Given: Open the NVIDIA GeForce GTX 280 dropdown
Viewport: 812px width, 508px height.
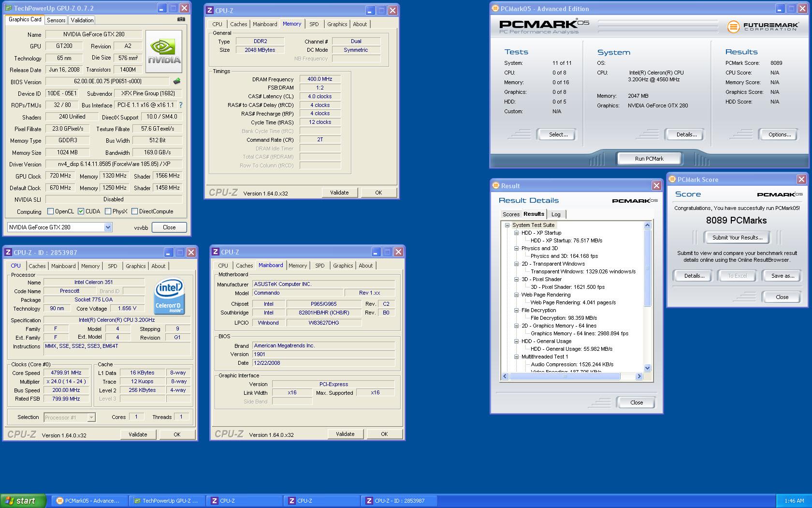Looking at the screenshot, I should 108,227.
